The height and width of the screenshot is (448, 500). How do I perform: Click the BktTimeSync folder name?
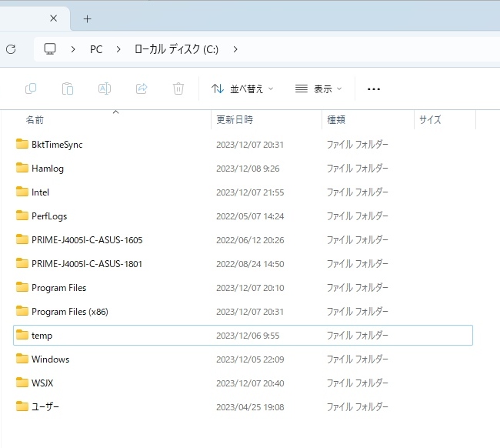57,145
